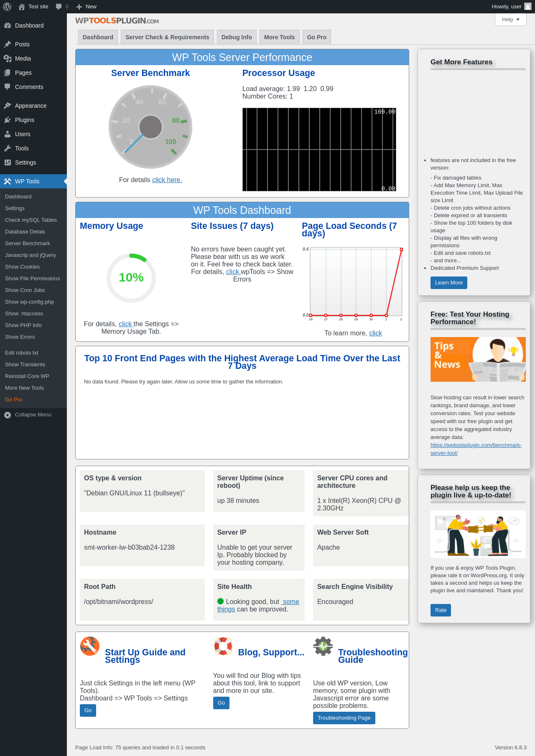Screen dimensions: 535x756
Task: Follow the benchmark 'click here.' link
Action: click(x=167, y=180)
